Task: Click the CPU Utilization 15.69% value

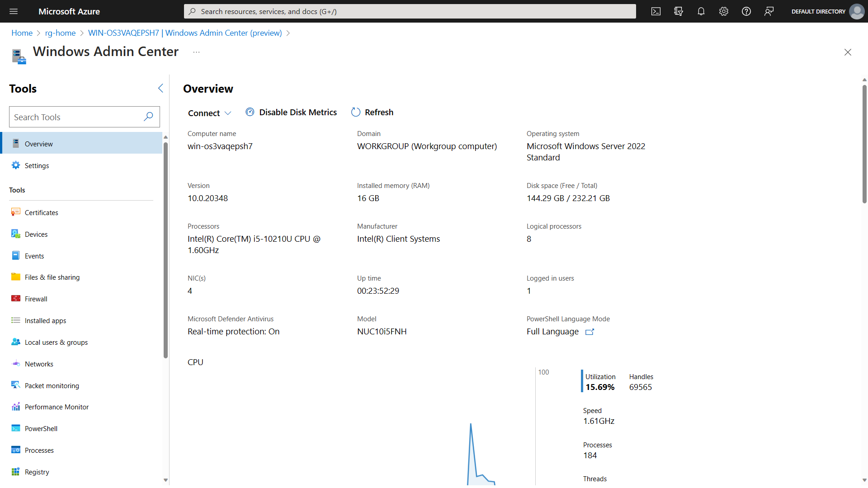Action: pyautogui.click(x=600, y=387)
